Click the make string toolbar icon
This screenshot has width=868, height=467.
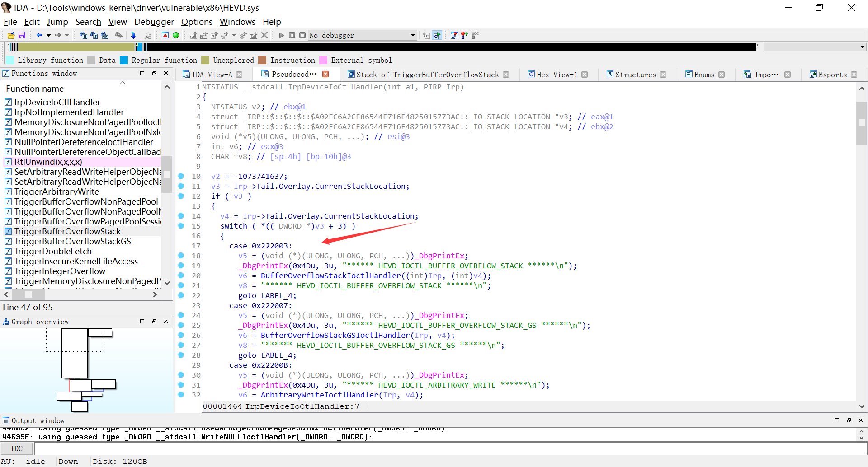pyautogui.click(x=214, y=35)
